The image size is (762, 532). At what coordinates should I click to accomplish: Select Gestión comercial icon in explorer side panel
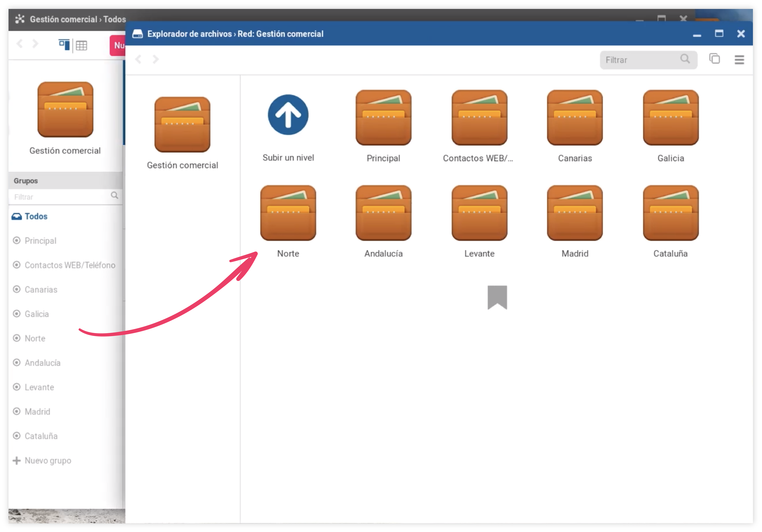[182, 125]
